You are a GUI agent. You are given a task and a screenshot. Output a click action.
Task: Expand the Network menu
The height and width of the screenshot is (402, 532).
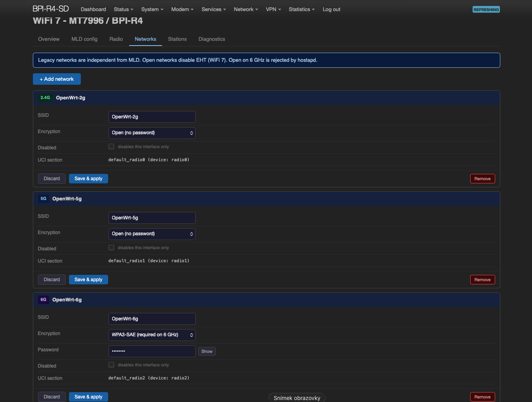(246, 9)
